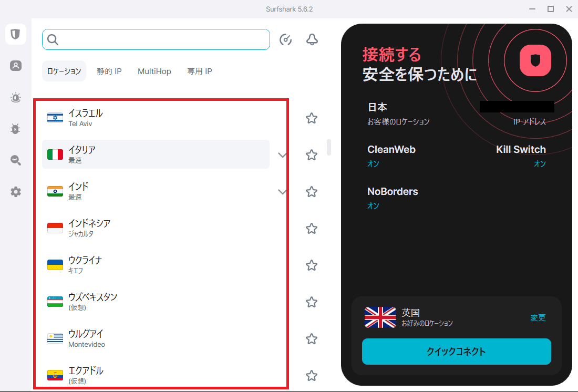Favorite イタリア with its star
578x392 pixels.
coord(312,155)
